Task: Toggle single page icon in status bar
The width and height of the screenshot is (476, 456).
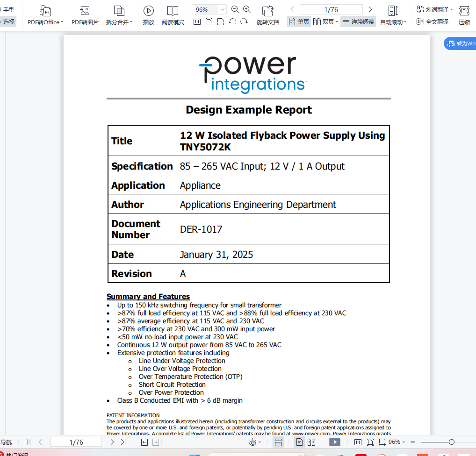Action: pos(299,442)
